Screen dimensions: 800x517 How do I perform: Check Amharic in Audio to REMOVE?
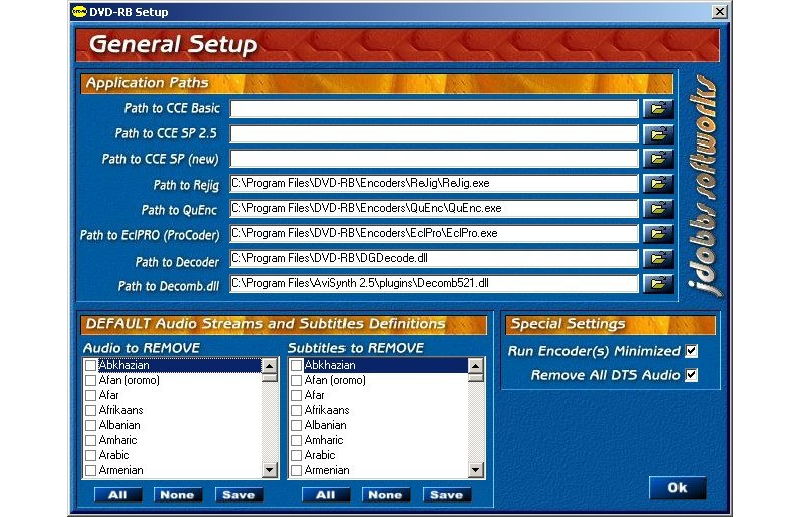pos(91,440)
